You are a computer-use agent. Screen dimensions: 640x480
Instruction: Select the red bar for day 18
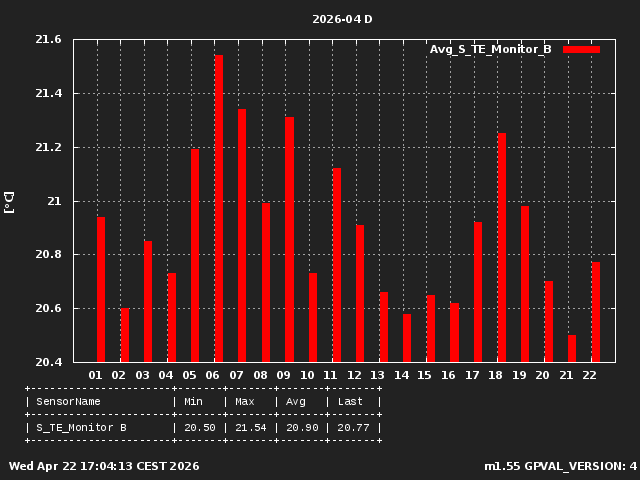(502, 247)
